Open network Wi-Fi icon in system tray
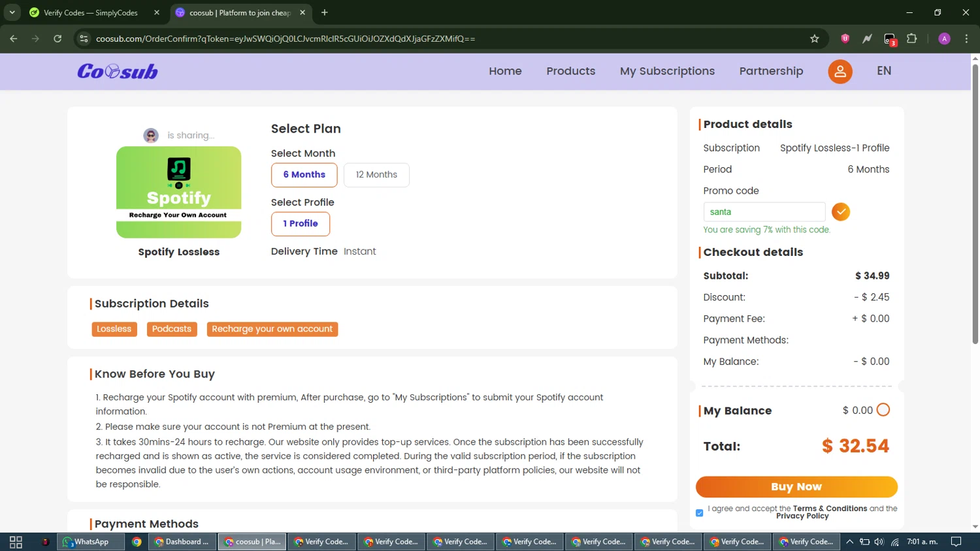Image resolution: width=980 pixels, height=551 pixels. 894,542
